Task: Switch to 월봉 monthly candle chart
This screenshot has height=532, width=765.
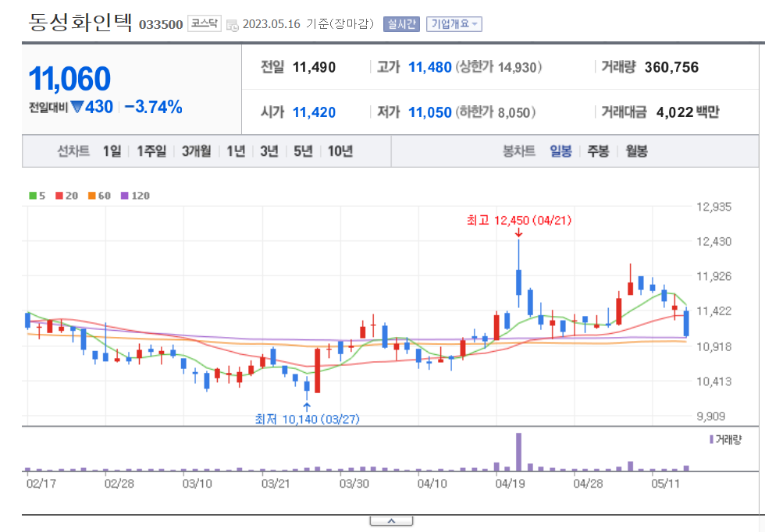Action: tap(636, 151)
